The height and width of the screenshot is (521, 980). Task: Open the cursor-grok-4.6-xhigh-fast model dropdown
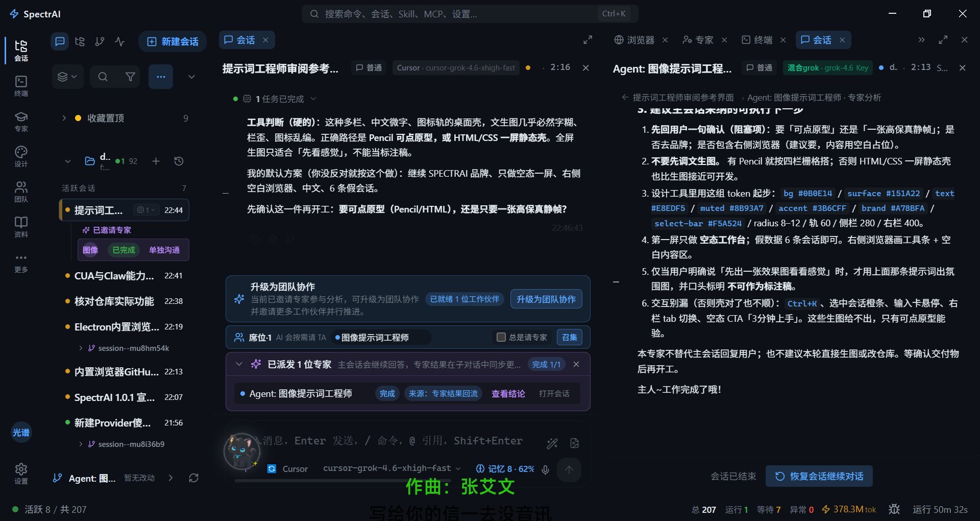click(391, 468)
